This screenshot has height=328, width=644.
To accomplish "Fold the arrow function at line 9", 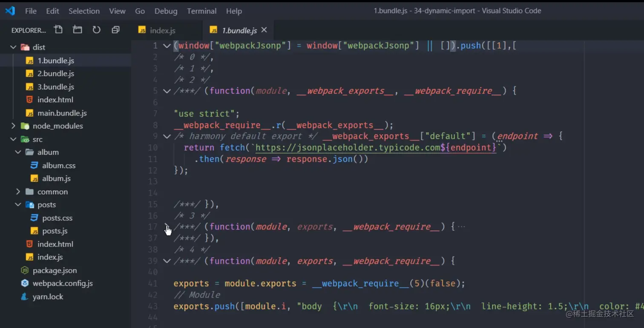I will (x=167, y=136).
